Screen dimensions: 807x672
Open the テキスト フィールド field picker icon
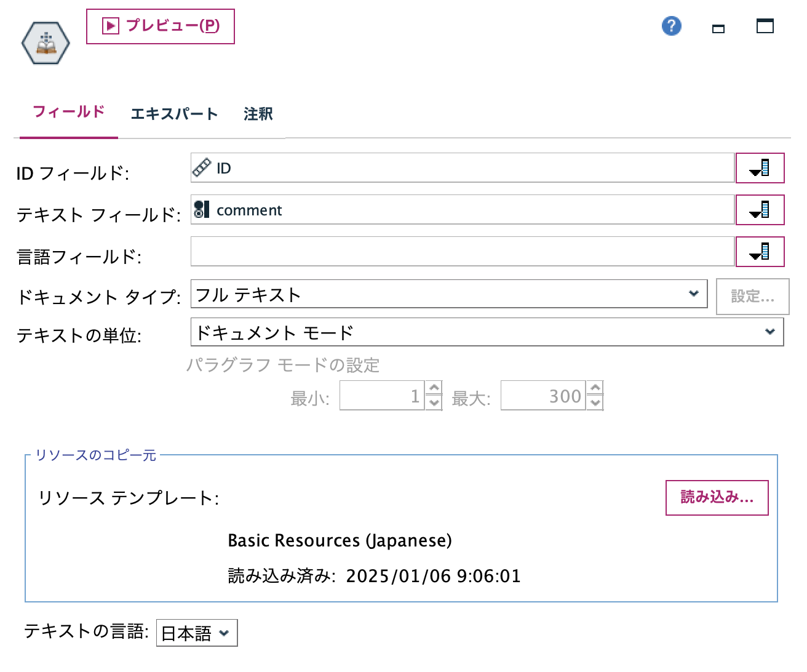[760, 209]
